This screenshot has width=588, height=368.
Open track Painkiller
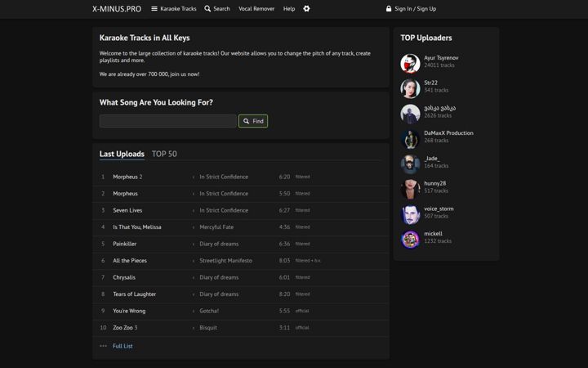click(124, 244)
